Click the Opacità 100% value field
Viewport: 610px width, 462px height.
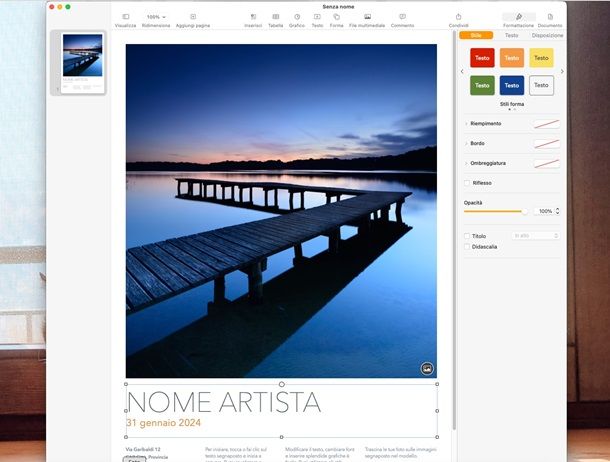544,211
